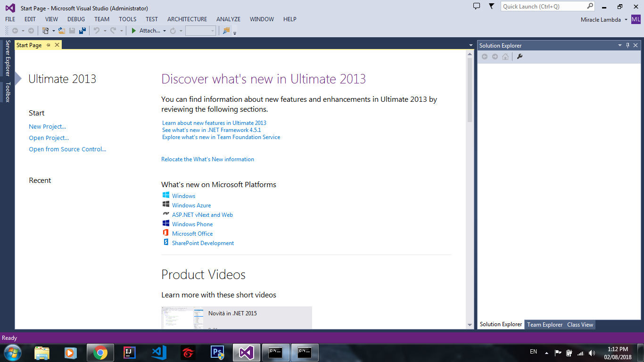Click the Start Page scroll down arrow
Screen dimensions: 644x362
pyautogui.click(x=470, y=325)
